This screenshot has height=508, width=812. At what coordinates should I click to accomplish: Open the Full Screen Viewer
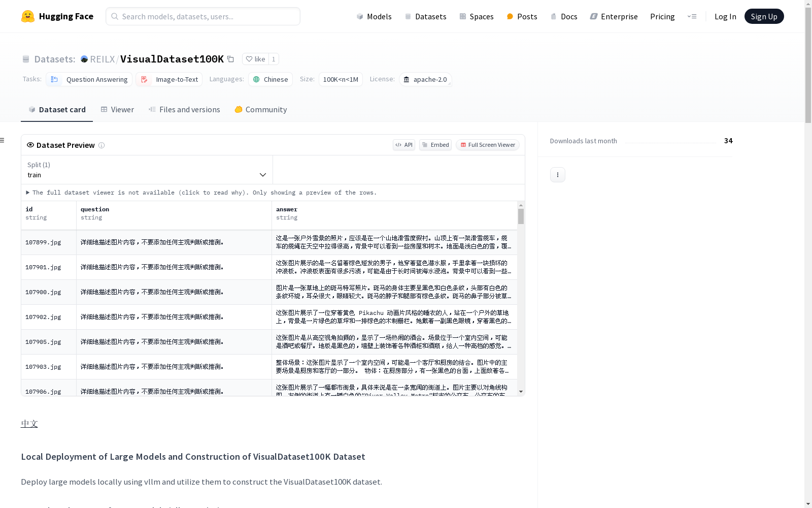pos(488,145)
